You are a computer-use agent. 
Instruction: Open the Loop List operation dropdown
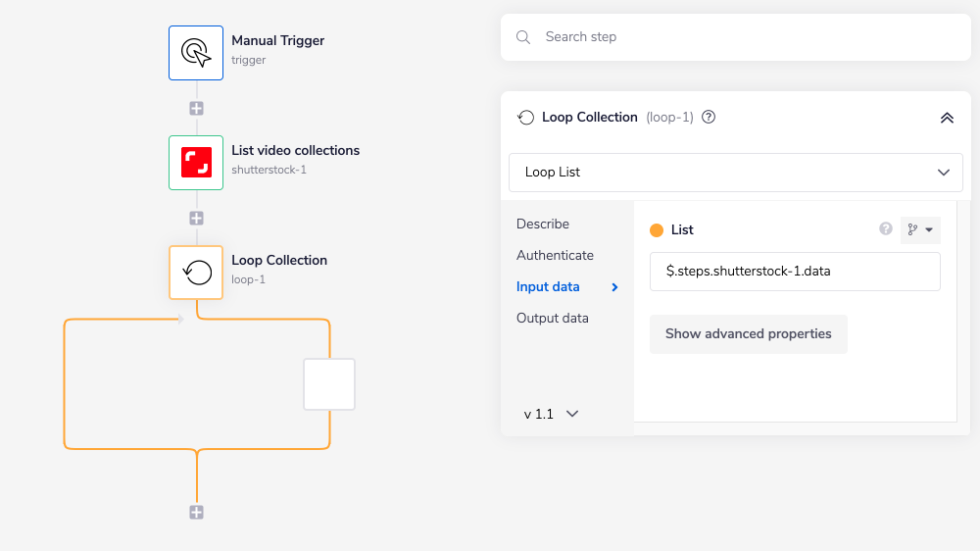coord(735,172)
